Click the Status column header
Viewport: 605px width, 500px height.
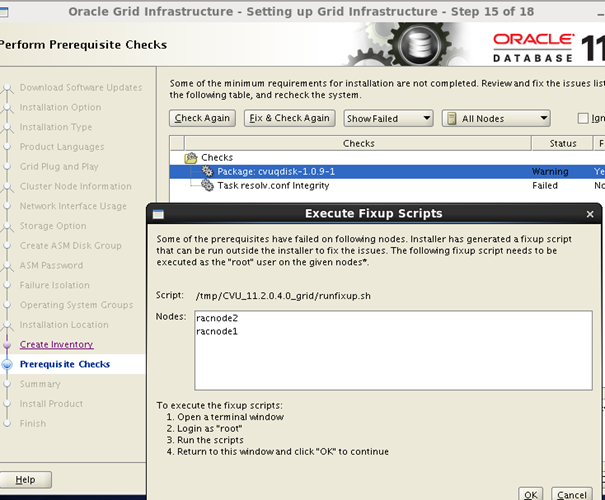click(x=563, y=143)
